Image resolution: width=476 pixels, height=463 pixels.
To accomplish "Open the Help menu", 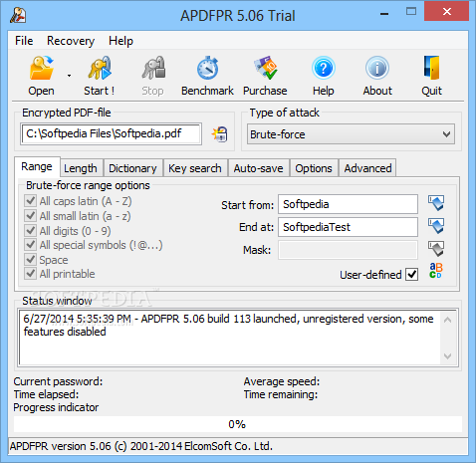I will click(x=120, y=41).
